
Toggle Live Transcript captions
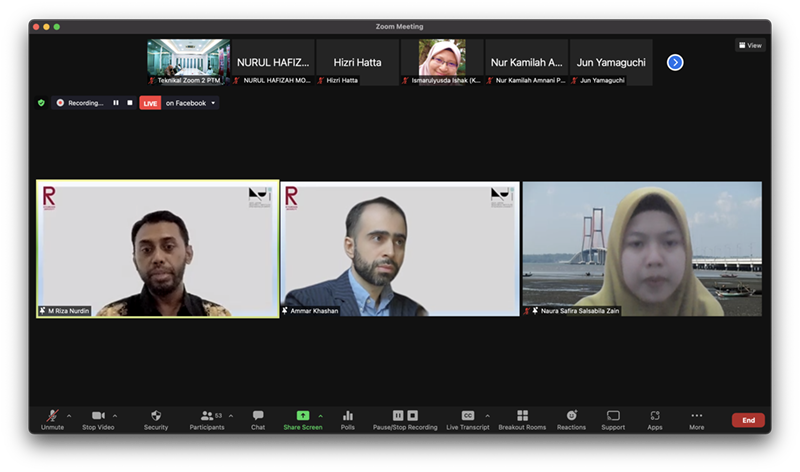tap(467, 417)
